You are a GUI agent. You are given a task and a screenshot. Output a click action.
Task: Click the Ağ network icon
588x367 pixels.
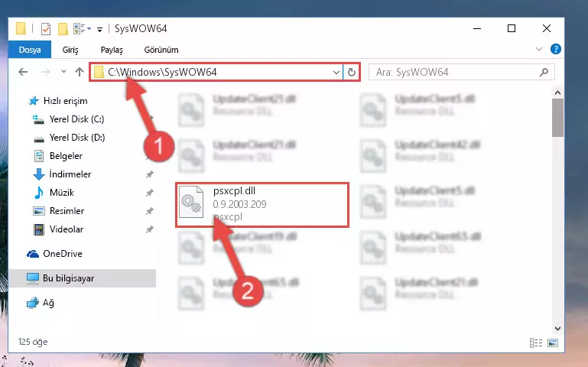click(x=33, y=303)
